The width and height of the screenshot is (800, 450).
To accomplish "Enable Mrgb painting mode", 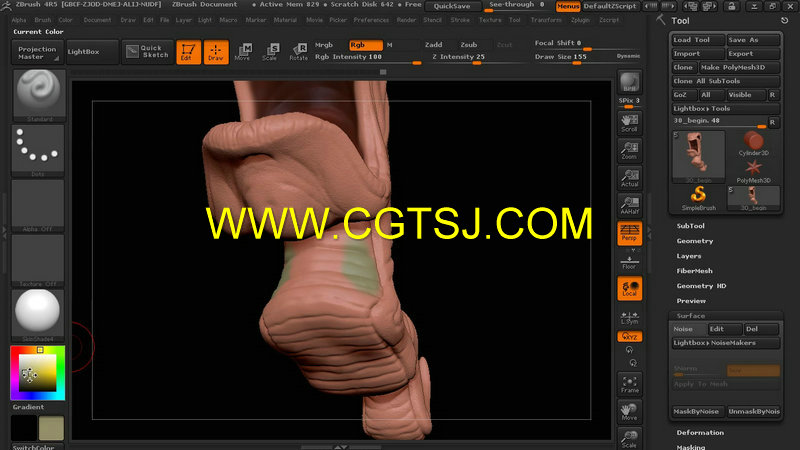I will tap(324, 45).
